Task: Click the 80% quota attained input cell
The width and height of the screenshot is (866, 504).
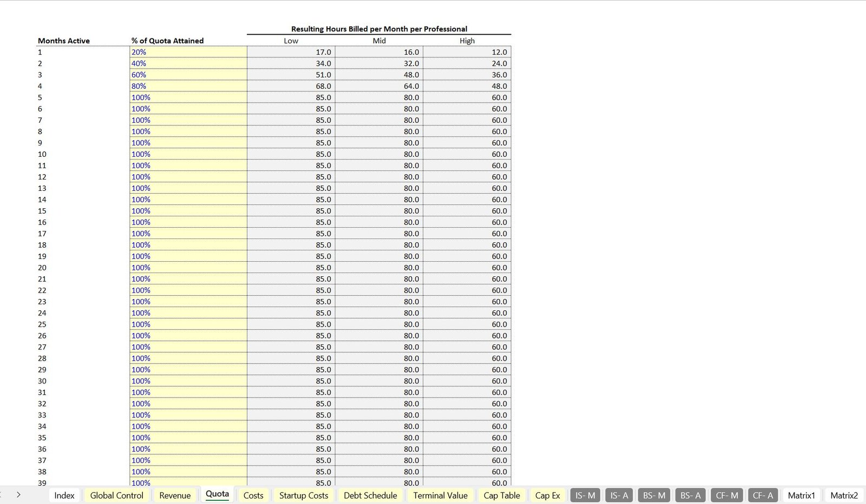Action: (188, 87)
